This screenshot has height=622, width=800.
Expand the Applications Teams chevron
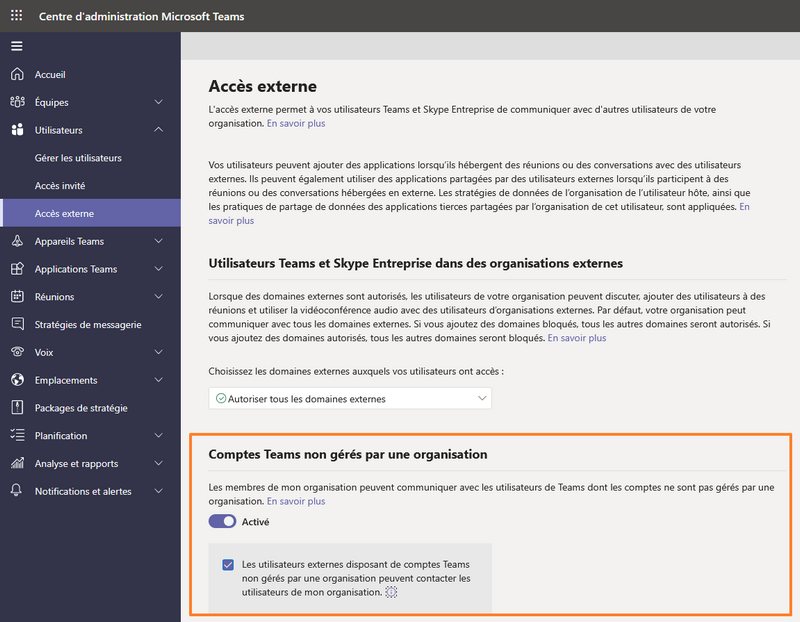tap(159, 269)
